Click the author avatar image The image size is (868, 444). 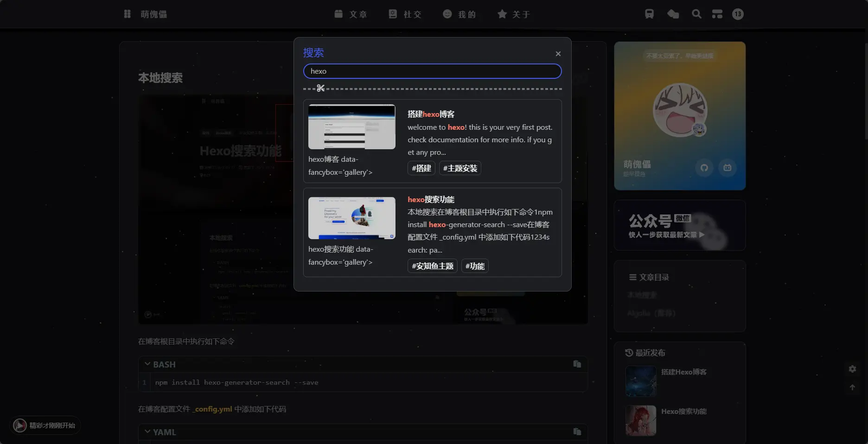point(680,110)
